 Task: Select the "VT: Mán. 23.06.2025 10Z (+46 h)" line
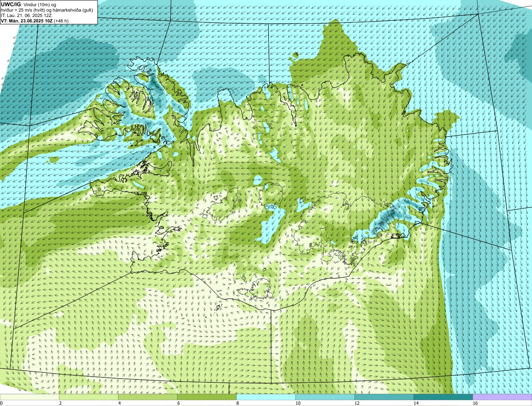tap(35, 20)
